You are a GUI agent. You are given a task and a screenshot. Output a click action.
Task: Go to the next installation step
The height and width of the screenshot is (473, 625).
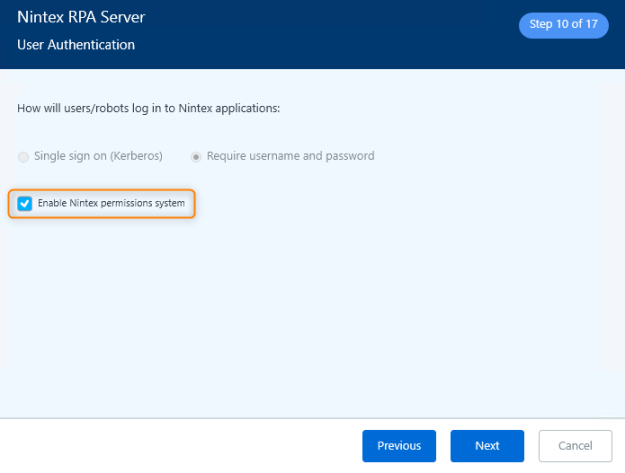click(x=487, y=446)
